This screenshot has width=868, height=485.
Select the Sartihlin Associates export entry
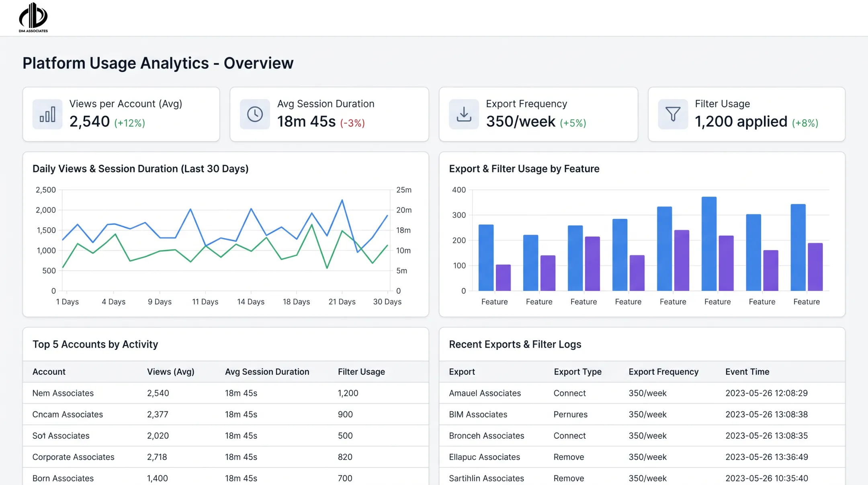[x=486, y=478]
